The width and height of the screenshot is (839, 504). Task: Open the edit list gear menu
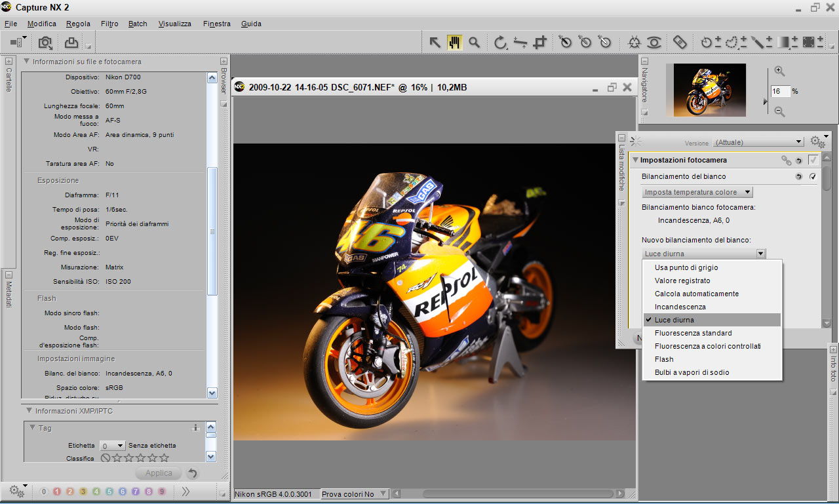818,141
